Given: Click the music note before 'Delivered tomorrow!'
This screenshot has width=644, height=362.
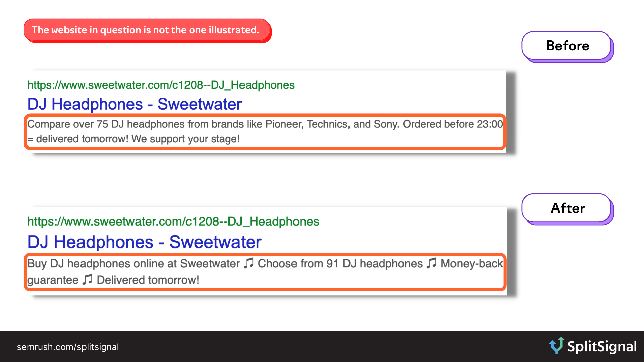Looking at the screenshot, I should [87, 279].
